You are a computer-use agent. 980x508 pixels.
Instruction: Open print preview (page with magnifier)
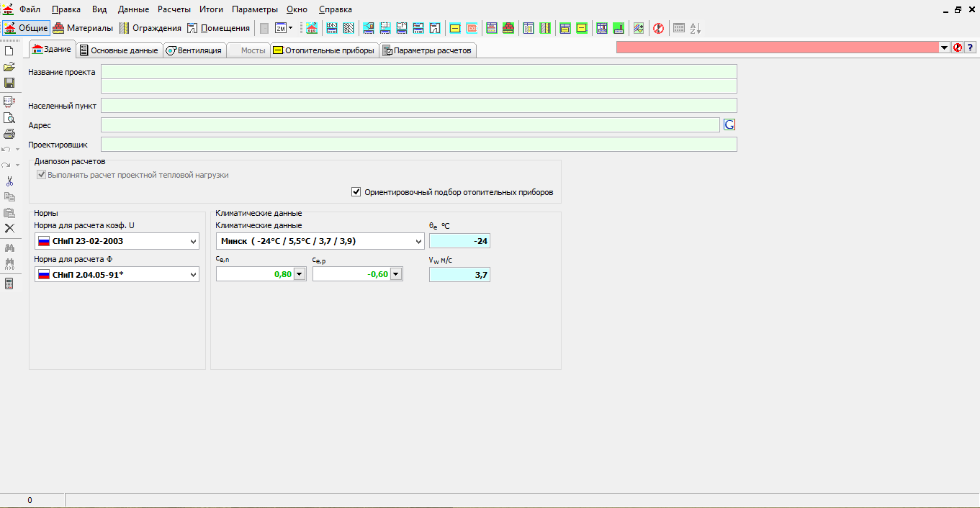[9, 117]
